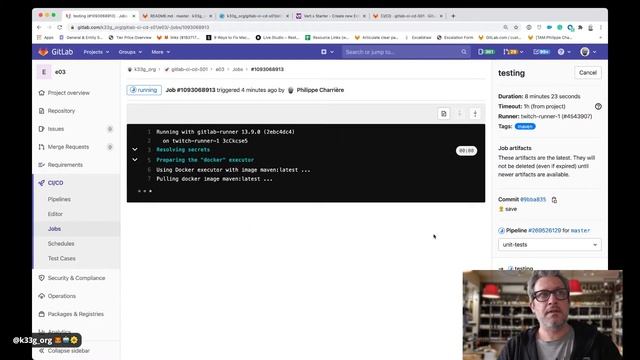Open the user avatar menu

pos(588,52)
